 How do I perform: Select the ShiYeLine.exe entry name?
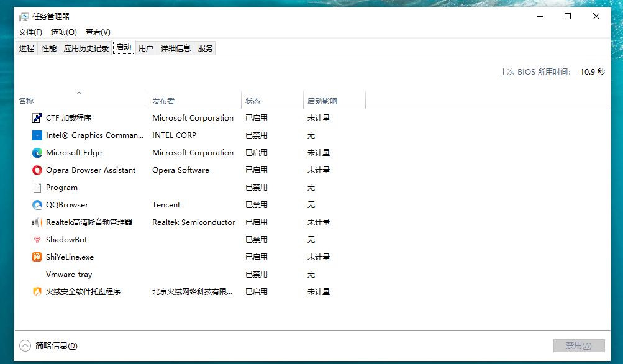coord(70,257)
